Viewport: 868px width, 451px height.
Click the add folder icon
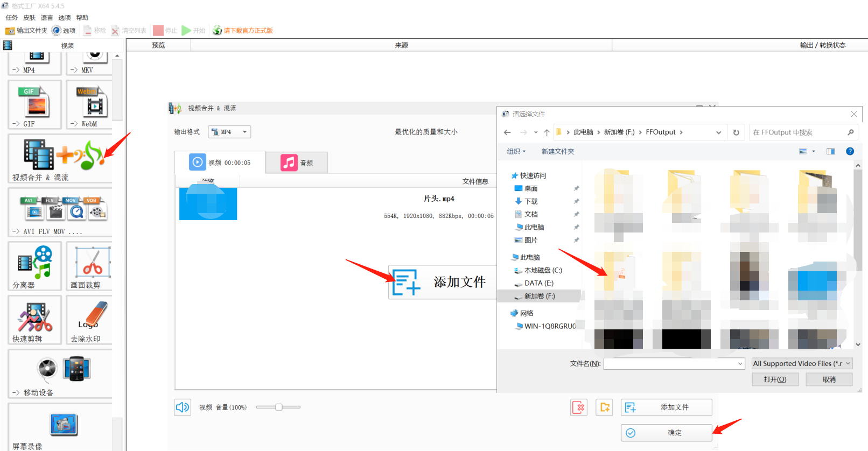605,407
